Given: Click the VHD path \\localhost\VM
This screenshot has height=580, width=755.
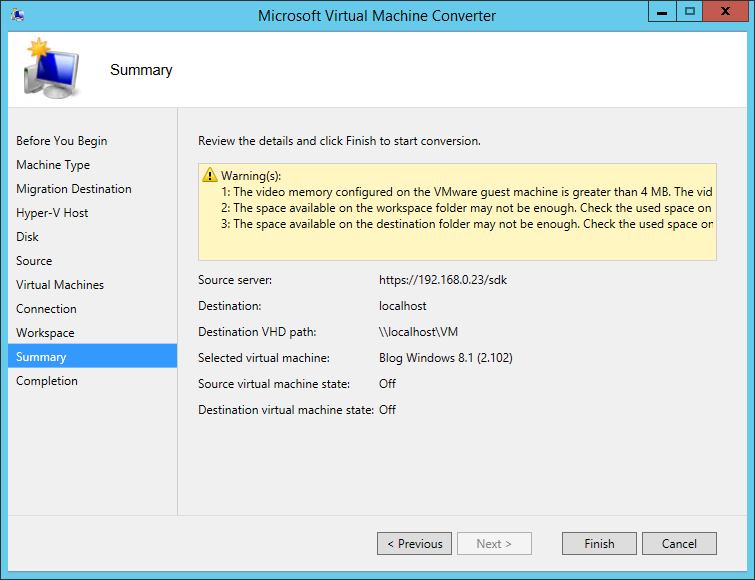Looking at the screenshot, I should click(x=418, y=332).
